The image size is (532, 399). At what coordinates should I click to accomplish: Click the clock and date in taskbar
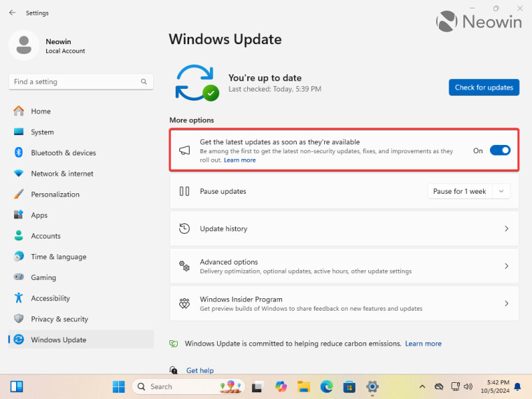495,386
